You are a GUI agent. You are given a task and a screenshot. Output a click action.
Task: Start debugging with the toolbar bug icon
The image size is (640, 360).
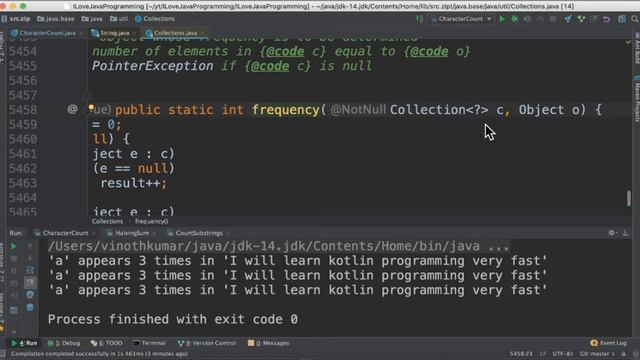(515, 19)
